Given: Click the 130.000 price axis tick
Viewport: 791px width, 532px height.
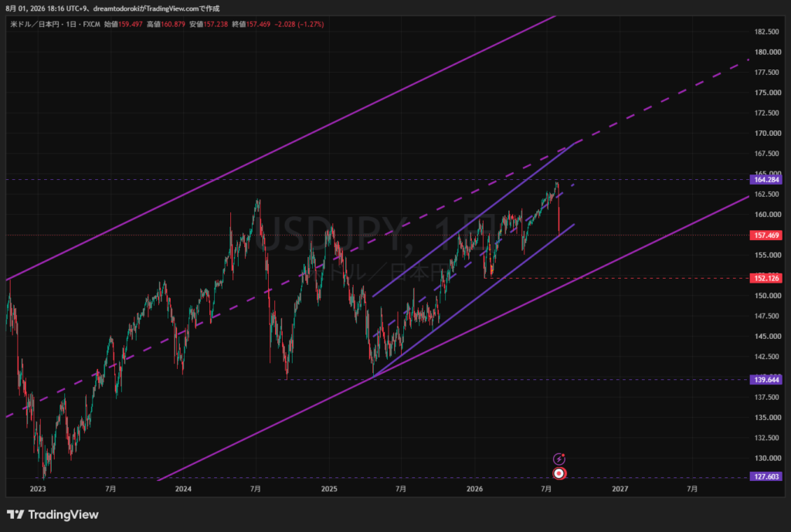Looking at the screenshot, I should (767, 458).
